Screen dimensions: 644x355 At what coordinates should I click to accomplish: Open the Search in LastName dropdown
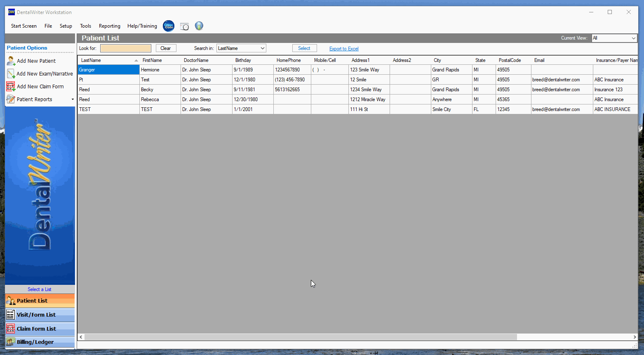point(241,48)
